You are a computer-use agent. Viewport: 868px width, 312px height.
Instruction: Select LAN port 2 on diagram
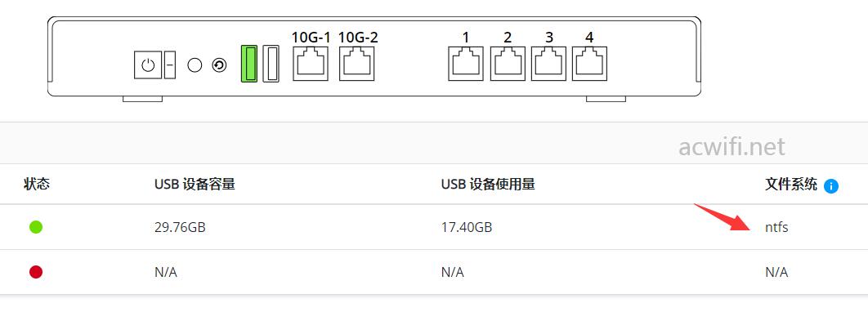click(508, 64)
